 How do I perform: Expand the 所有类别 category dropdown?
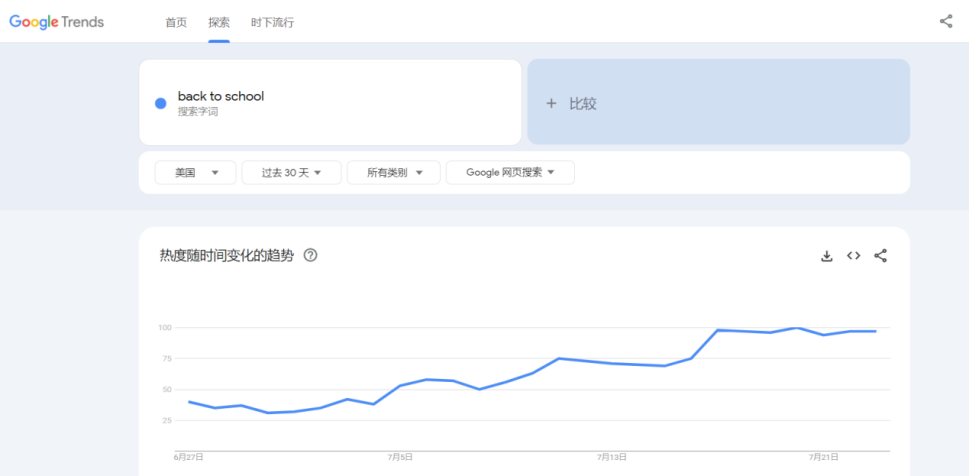pyautogui.click(x=394, y=172)
